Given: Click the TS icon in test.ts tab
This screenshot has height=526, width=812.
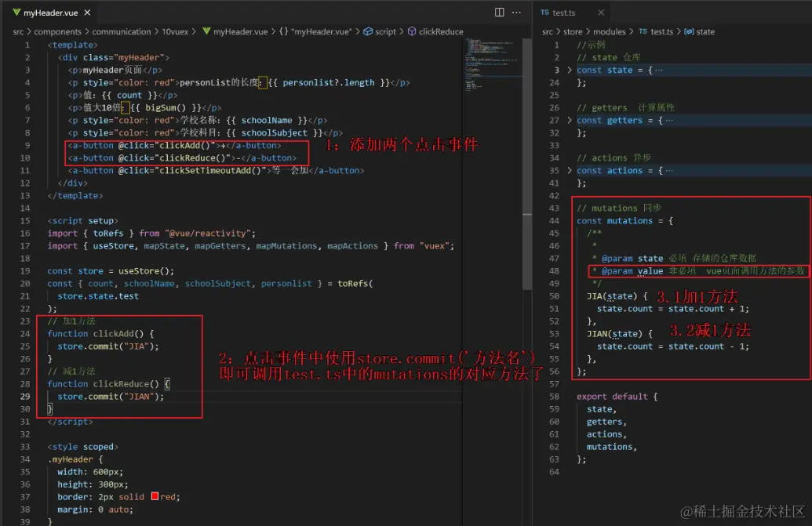Looking at the screenshot, I should [544, 12].
